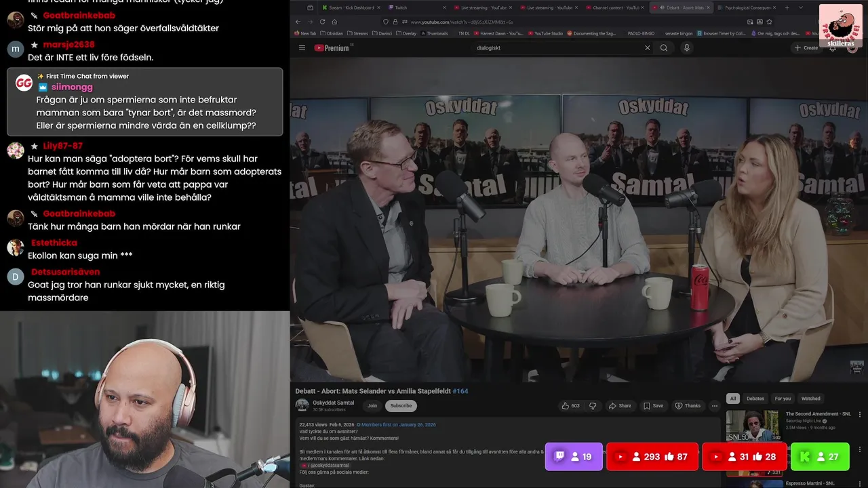Click the Twitch viewer count widget

(574, 457)
